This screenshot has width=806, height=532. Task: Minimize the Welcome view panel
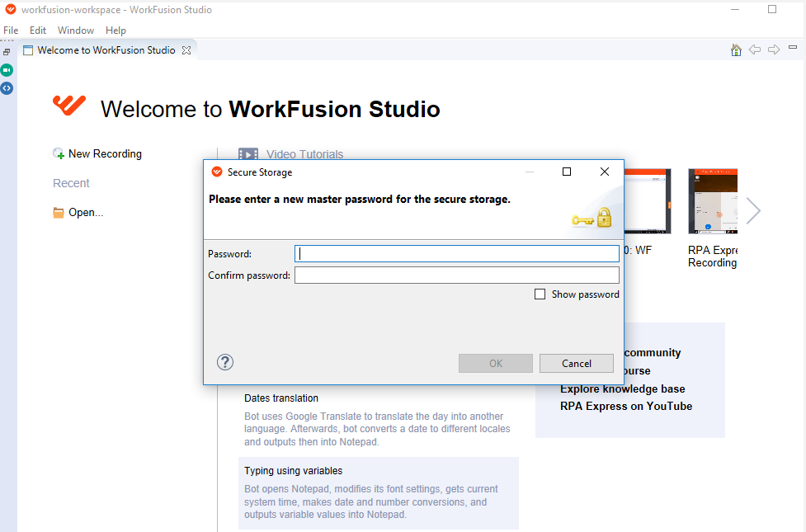793,47
